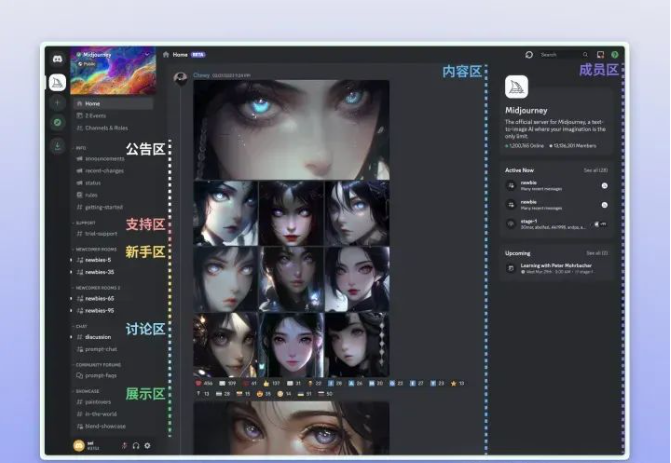
Task: Collapse the NEWCOMER ROOMS 2 category
Action: tap(97, 288)
